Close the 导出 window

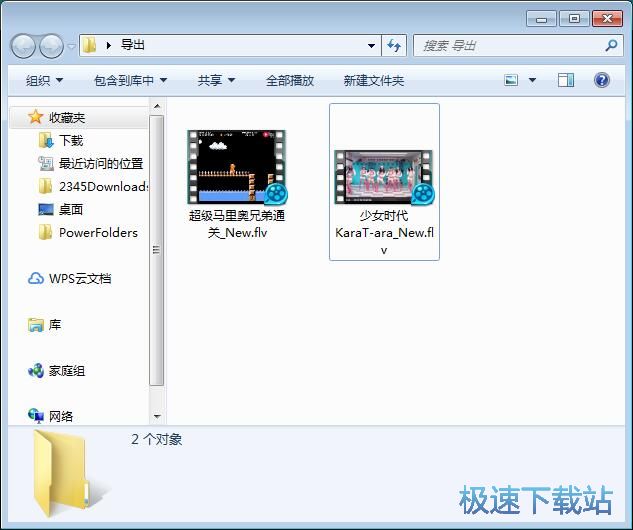click(x=607, y=19)
